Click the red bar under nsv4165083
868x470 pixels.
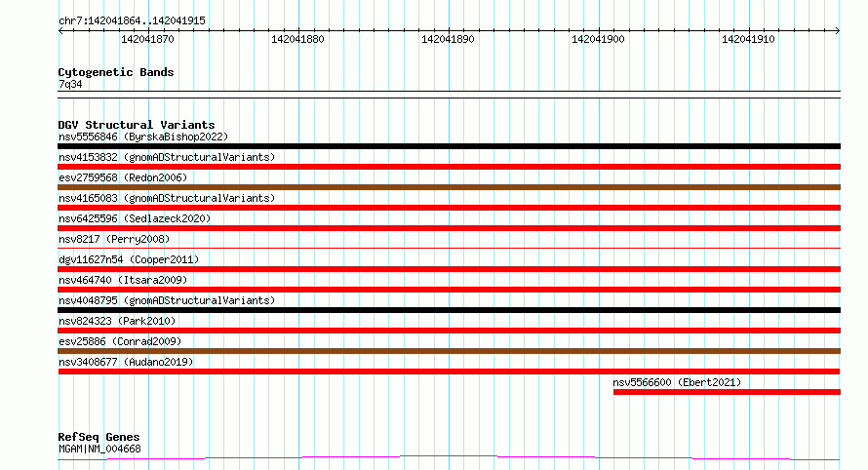(x=449, y=208)
